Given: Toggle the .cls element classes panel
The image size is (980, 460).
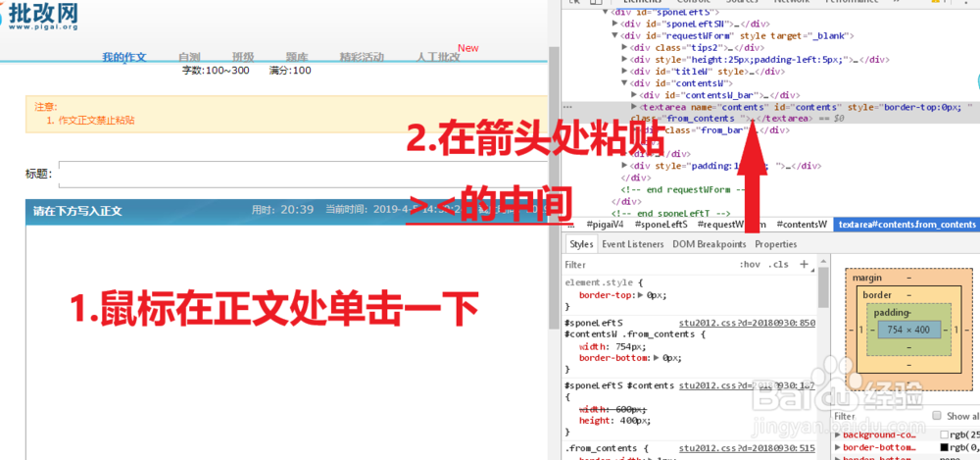Looking at the screenshot, I should coord(778,265).
